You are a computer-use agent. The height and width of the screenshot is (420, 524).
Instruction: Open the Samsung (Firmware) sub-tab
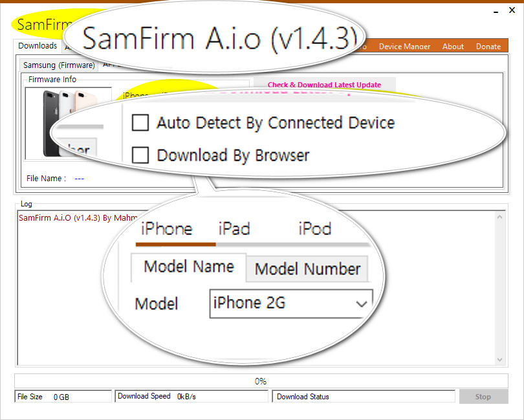pyautogui.click(x=59, y=65)
